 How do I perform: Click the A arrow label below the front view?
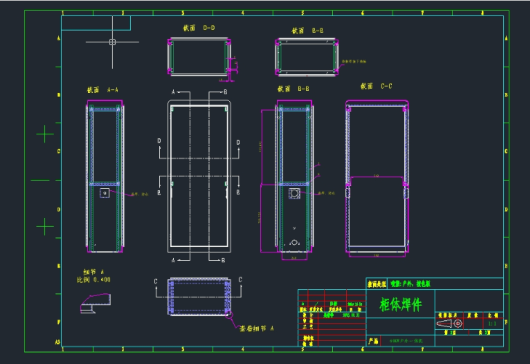(x=173, y=260)
